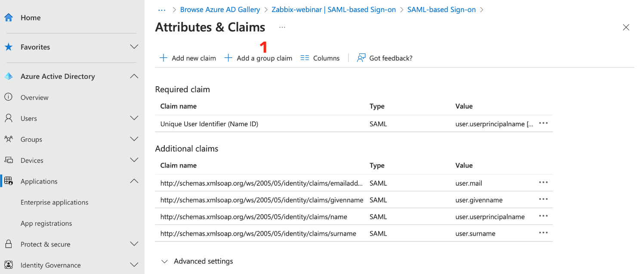Click the Groups icon
This screenshot has height=274, width=644.
point(9,139)
